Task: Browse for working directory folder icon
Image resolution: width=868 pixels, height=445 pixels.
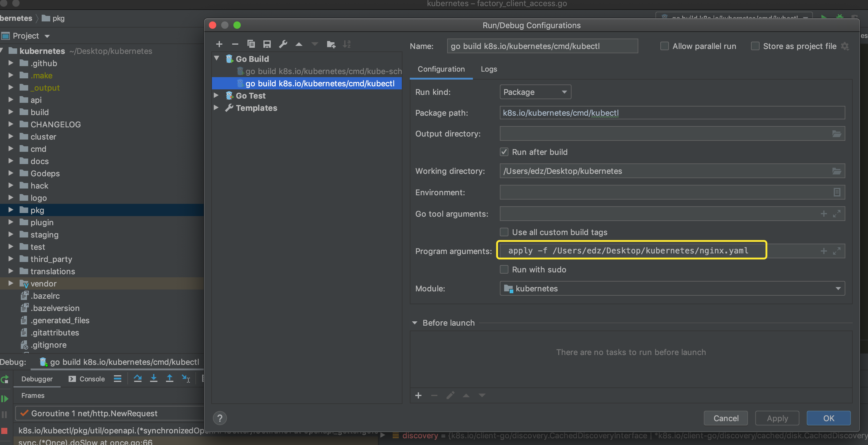Action: point(837,171)
